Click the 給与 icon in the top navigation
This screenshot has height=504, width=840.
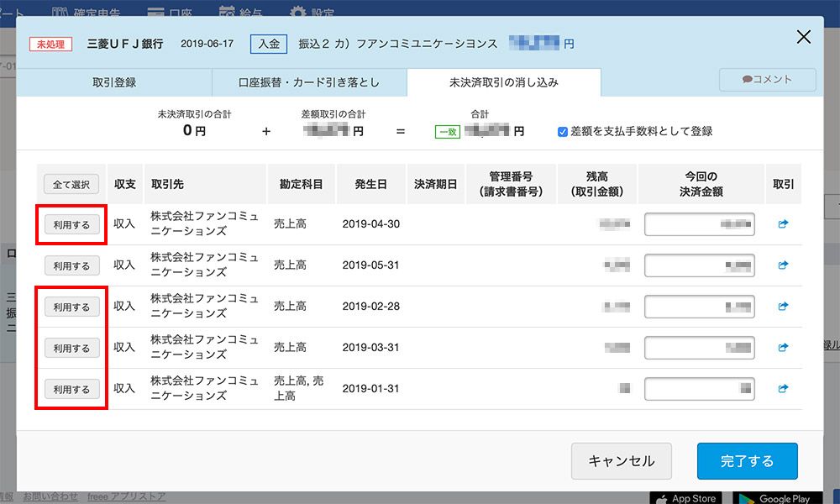[x=227, y=12]
